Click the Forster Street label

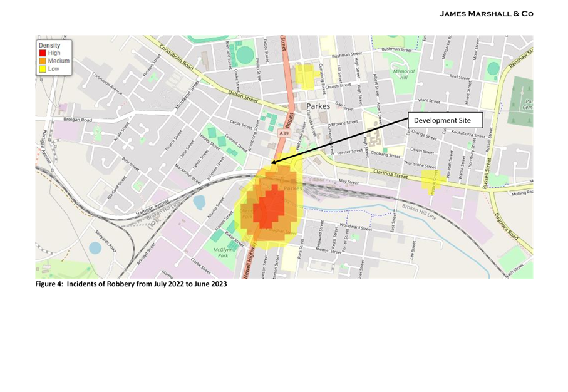click(349, 152)
